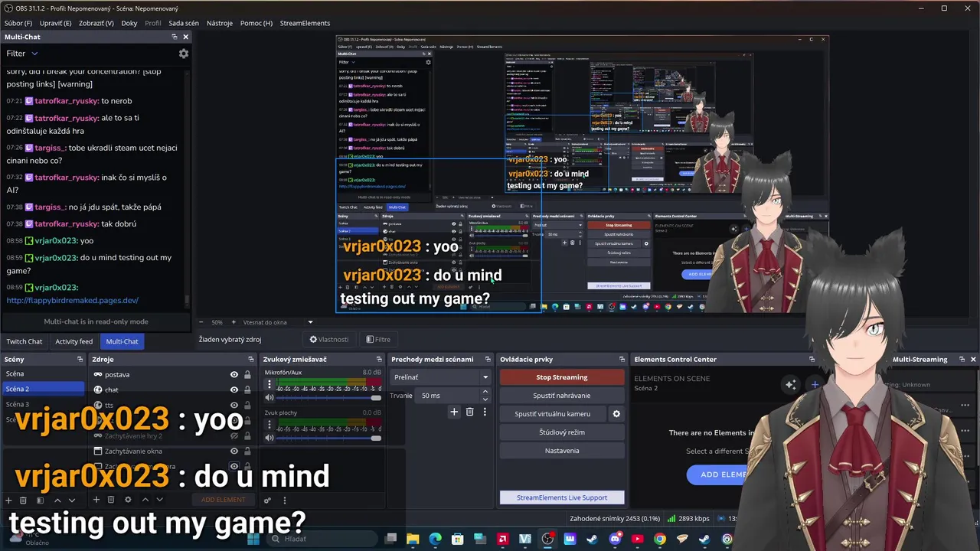The image size is (980, 551).
Task: Open scene filters icon in Scény panel
Action: [39, 500]
